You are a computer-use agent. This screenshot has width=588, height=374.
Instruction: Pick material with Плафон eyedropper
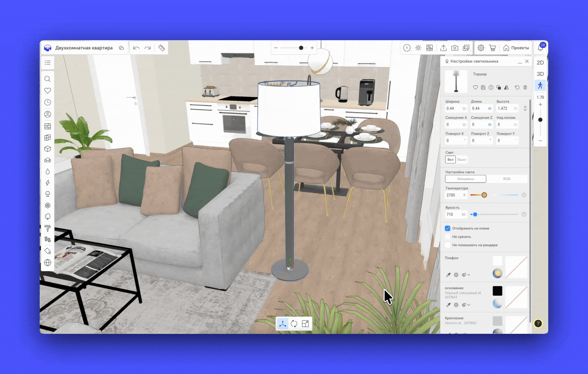(448, 275)
